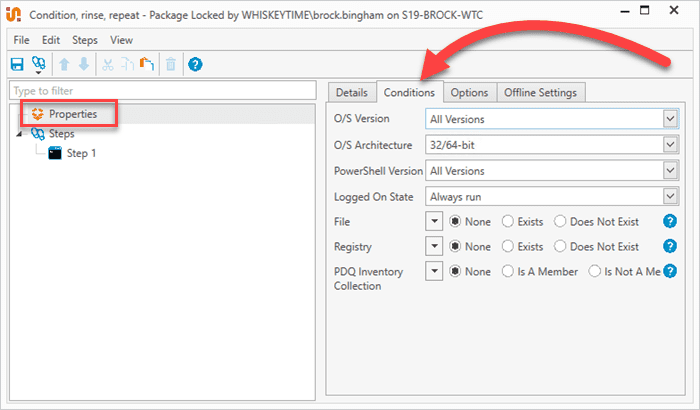
Task: Select Exists radio for Registry condition
Action: click(x=508, y=247)
